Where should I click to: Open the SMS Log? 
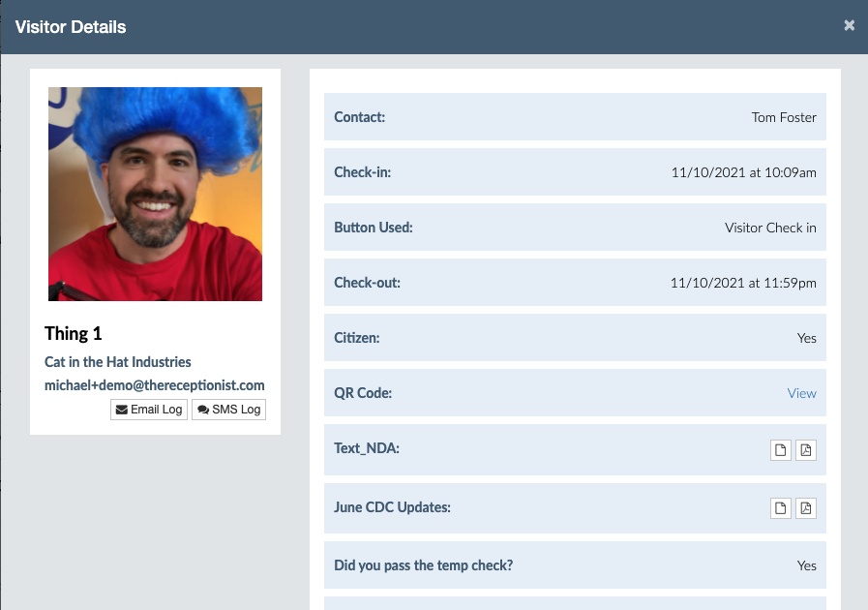click(228, 410)
